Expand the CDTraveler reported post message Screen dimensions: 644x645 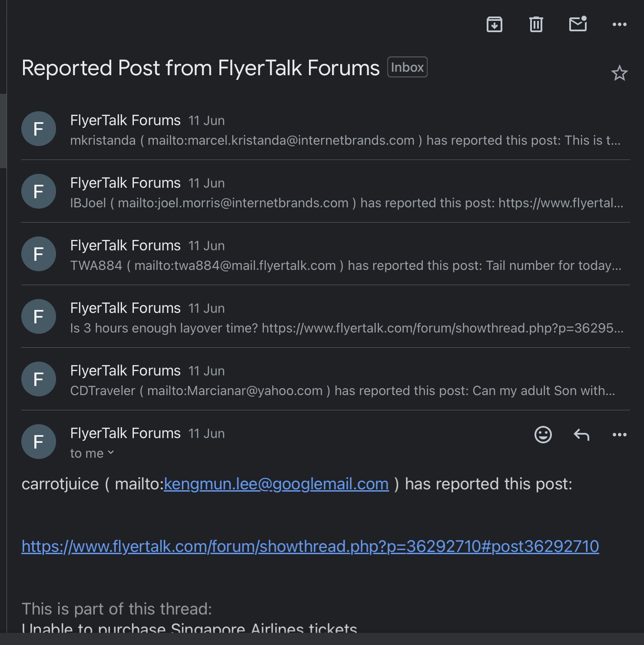(325, 379)
